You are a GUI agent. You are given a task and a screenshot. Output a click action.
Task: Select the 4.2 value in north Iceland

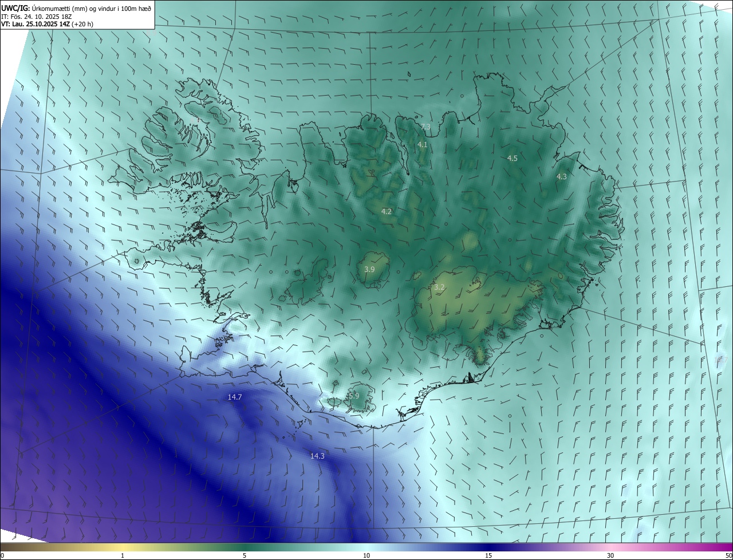click(x=387, y=211)
